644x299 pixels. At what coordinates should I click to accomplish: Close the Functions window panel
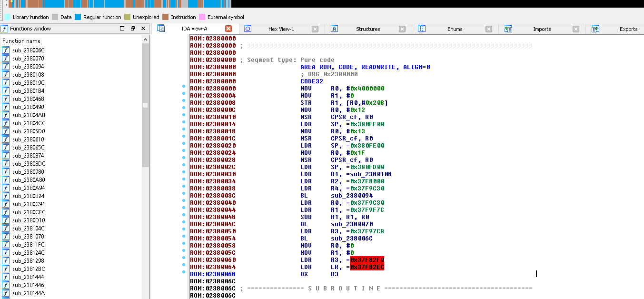pyautogui.click(x=143, y=29)
